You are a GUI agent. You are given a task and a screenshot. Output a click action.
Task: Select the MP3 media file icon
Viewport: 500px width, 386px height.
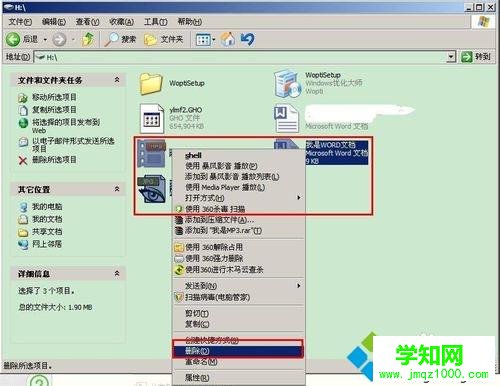click(152, 153)
